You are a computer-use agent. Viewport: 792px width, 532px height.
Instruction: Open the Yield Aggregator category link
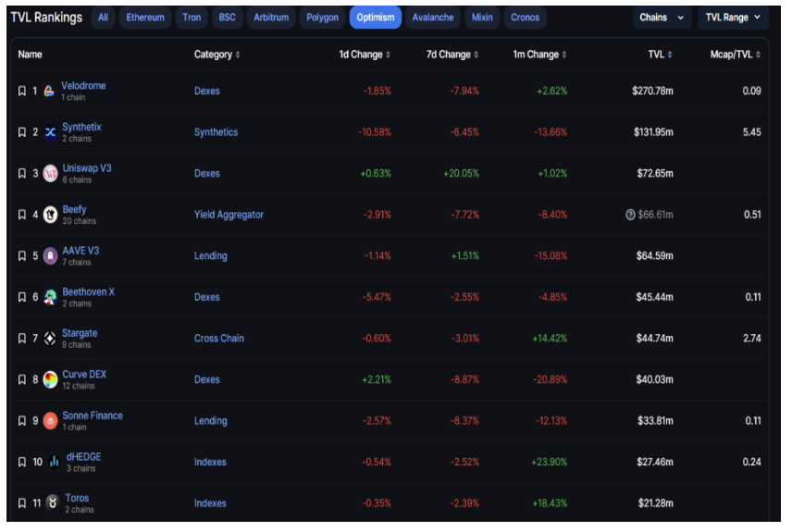coord(229,215)
